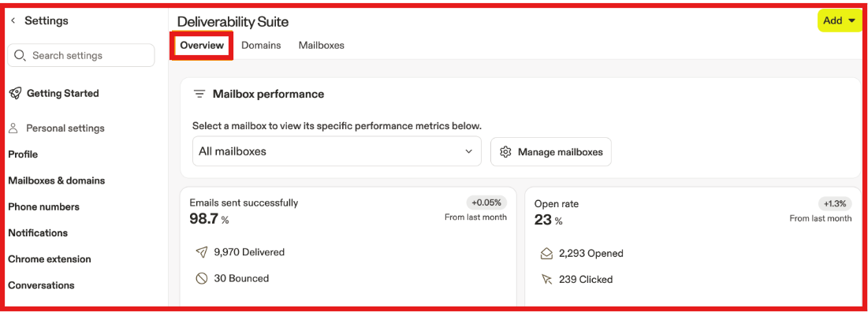The width and height of the screenshot is (868, 312).
Task: Click the person icon beside Personal settings
Action: [14, 128]
